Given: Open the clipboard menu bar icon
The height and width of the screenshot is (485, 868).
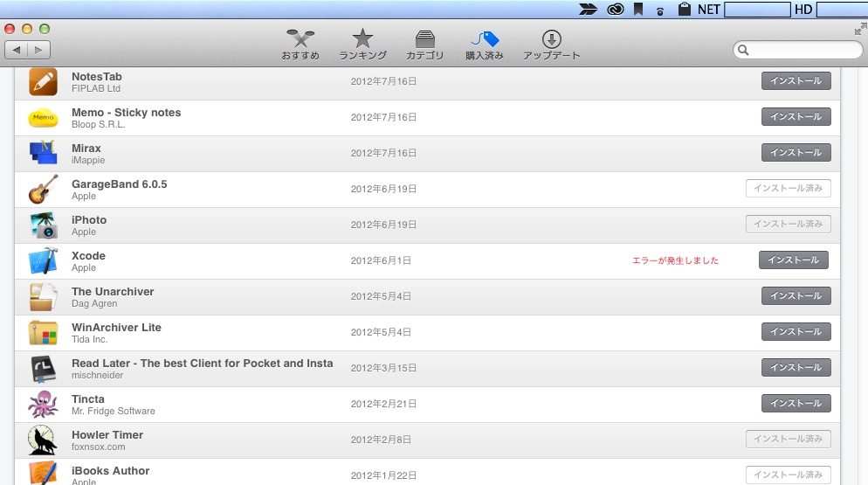Looking at the screenshot, I should (x=685, y=10).
